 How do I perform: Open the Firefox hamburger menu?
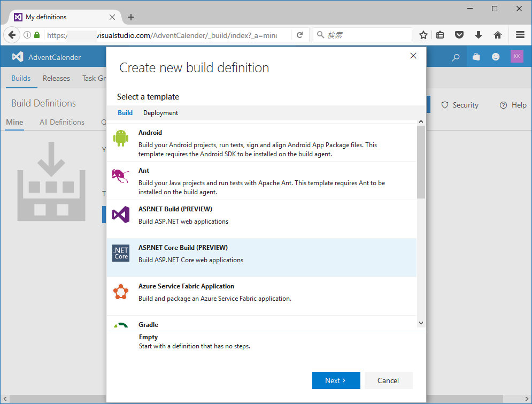520,35
